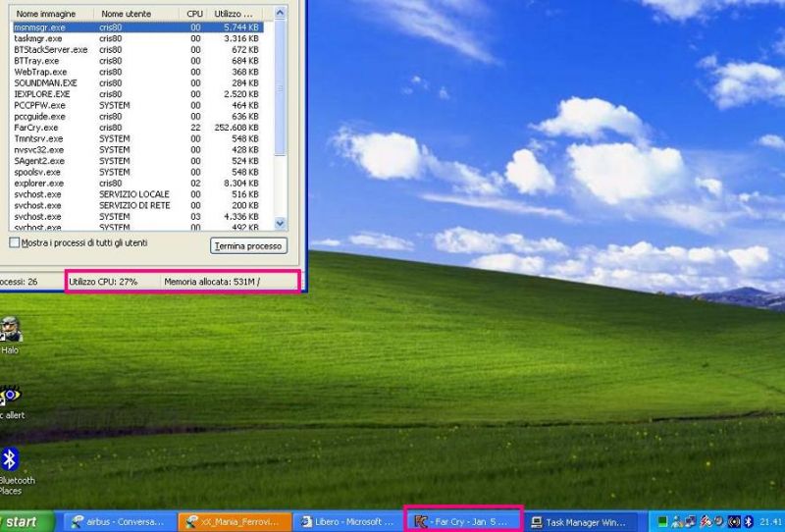
Task: Click the Memoria allocata: 531M status text
Action: pyautogui.click(x=212, y=282)
